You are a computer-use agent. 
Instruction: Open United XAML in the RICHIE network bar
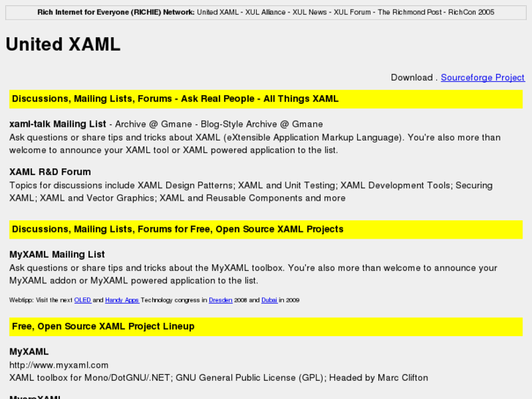click(x=217, y=12)
